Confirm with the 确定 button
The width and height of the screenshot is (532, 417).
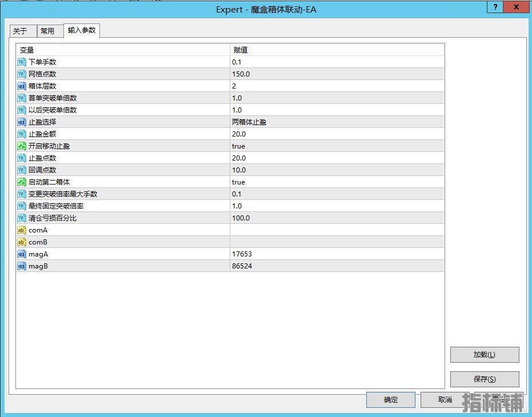click(x=390, y=400)
